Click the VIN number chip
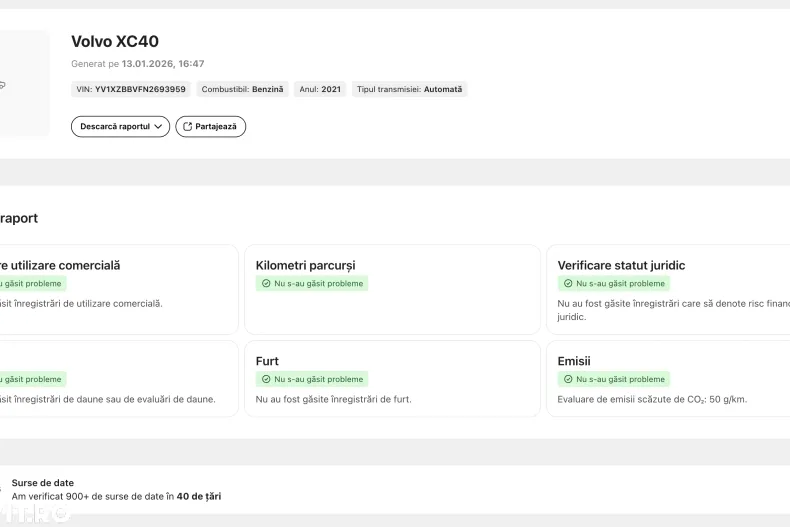The height and width of the screenshot is (527, 790). [131, 89]
